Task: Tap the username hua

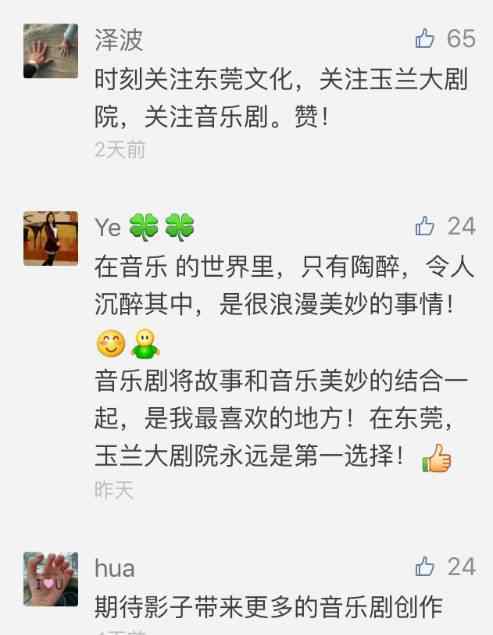Action: tap(115, 568)
